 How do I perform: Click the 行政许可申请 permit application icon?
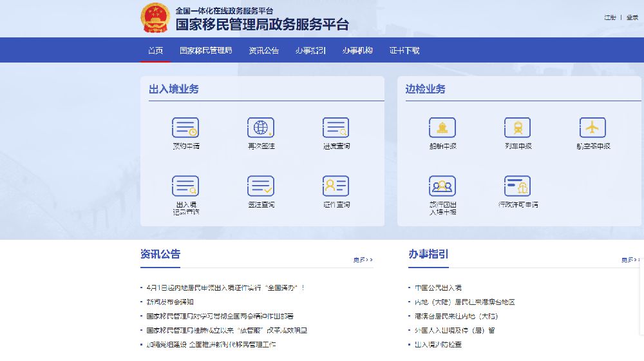(x=517, y=186)
